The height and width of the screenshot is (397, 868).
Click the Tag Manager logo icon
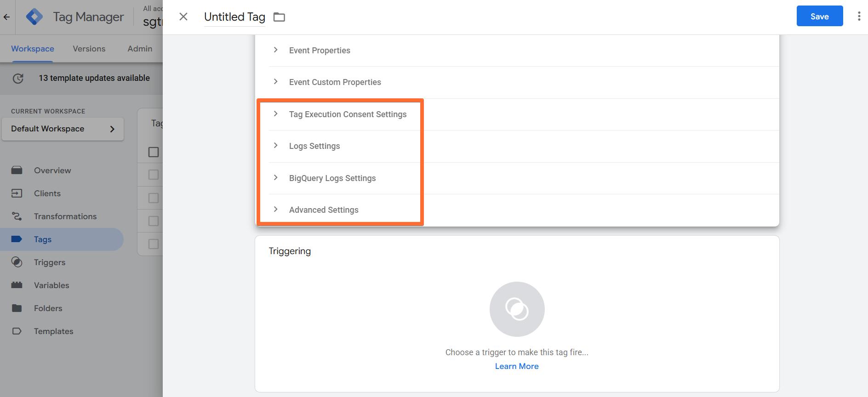point(34,17)
